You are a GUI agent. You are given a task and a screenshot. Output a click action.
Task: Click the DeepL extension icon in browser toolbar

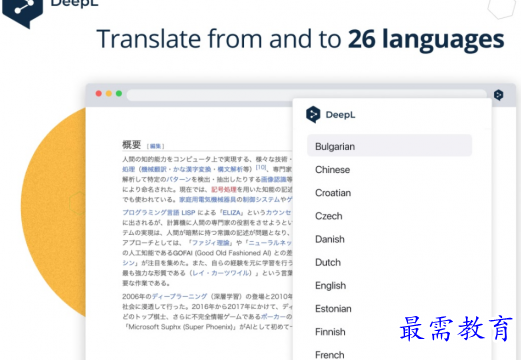click(498, 95)
